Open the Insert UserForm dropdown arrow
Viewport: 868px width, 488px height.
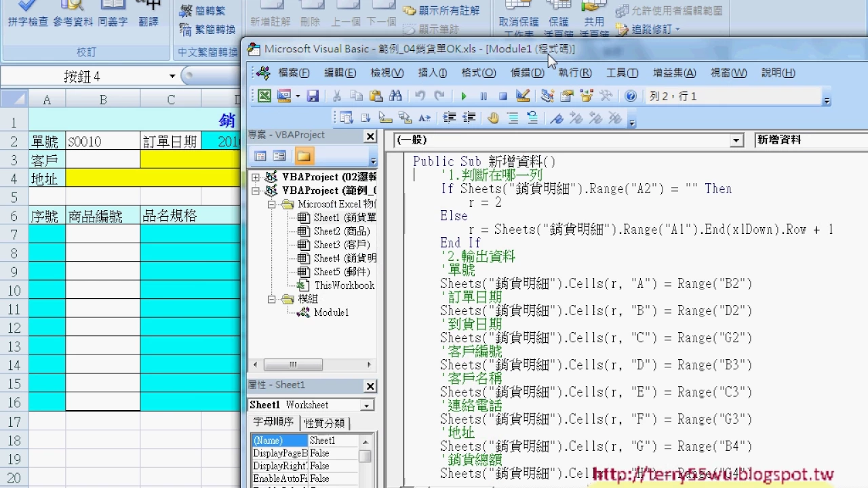click(297, 96)
